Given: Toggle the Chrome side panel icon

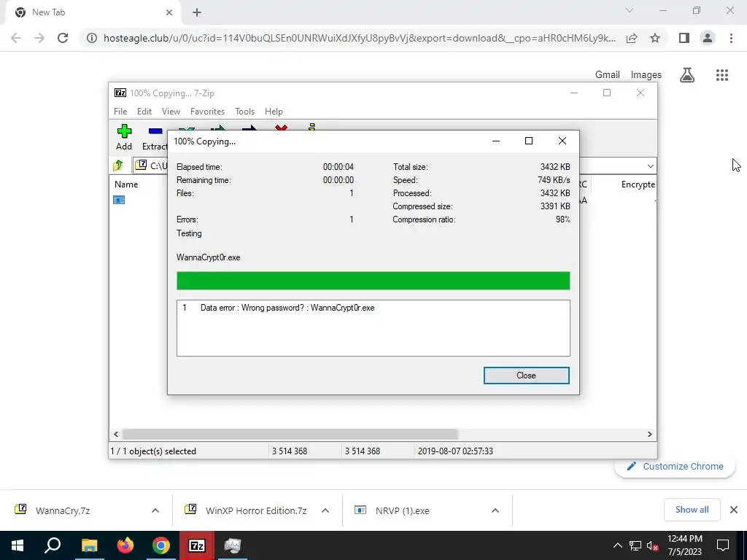Looking at the screenshot, I should (x=684, y=38).
